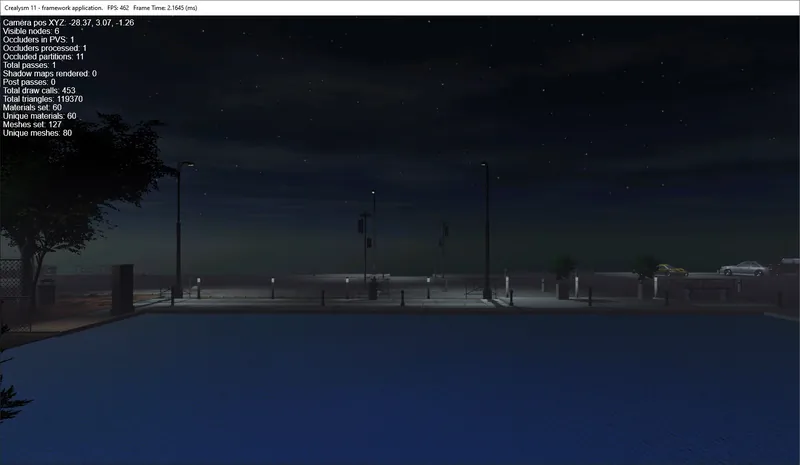Click the trash bin under traffic light pole
Viewport: 800px width, 465px height.
(x=373, y=290)
